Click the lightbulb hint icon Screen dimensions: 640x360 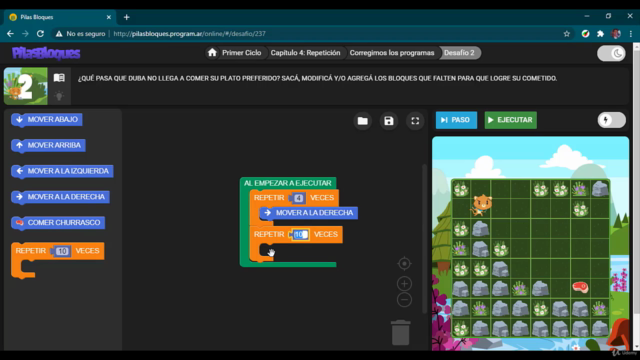click(x=59, y=96)
